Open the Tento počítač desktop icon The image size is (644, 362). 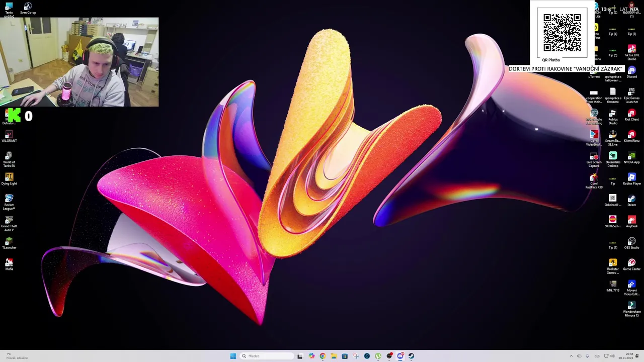pyautogui.click(x=9, y=9)
